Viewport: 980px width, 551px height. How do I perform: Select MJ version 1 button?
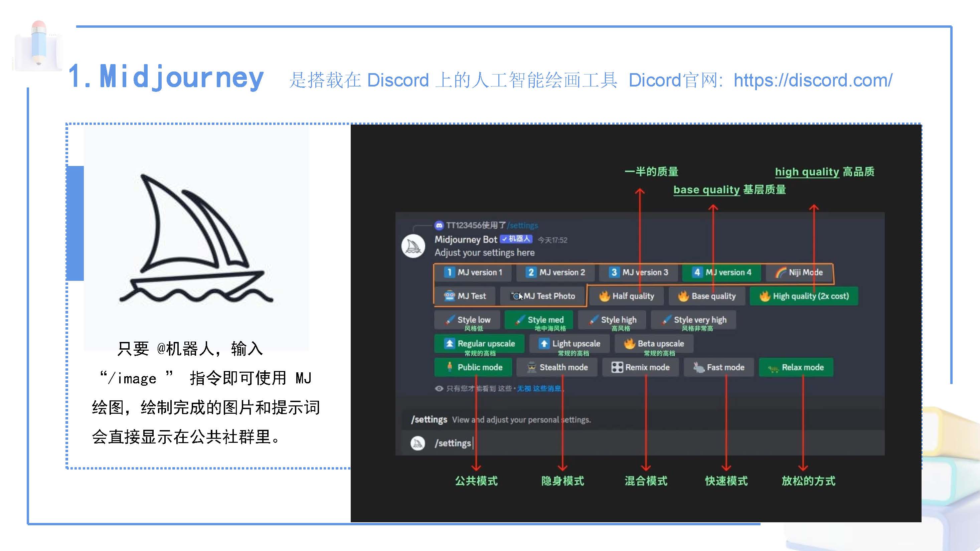click(473, 272)
